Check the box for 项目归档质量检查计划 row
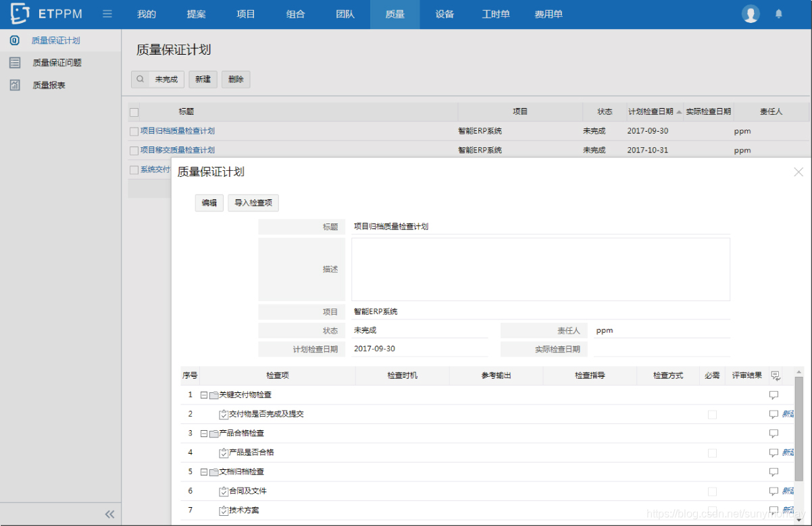The height and width of the screenshot is (526, 812). click(134, 131)
